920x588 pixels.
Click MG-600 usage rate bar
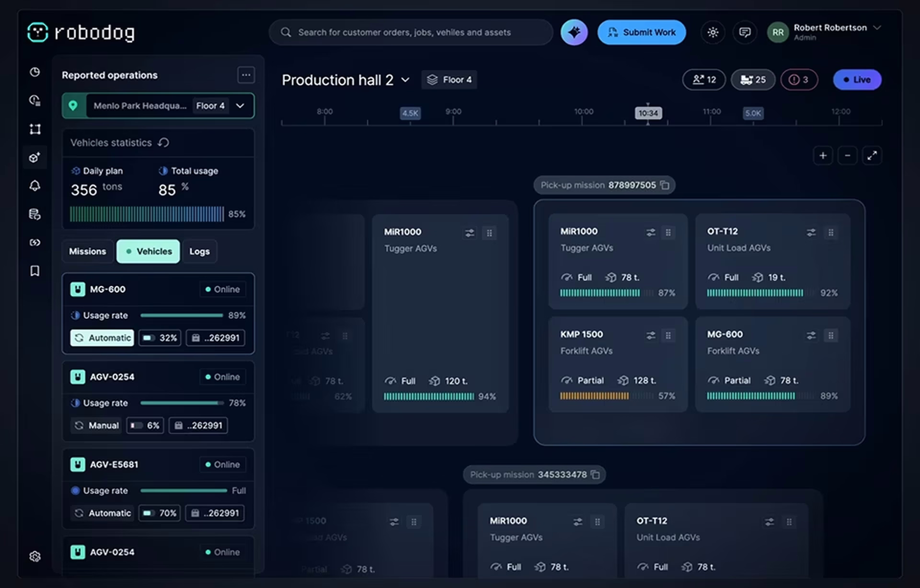182,316
